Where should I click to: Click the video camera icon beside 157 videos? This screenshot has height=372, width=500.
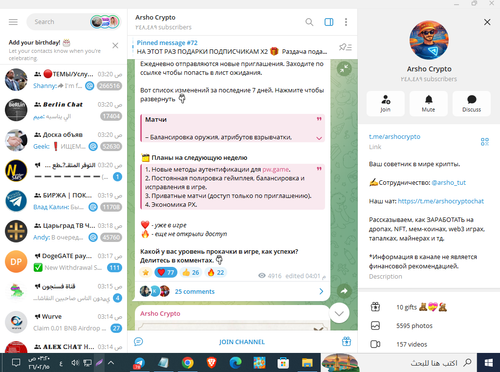point(375,344)
